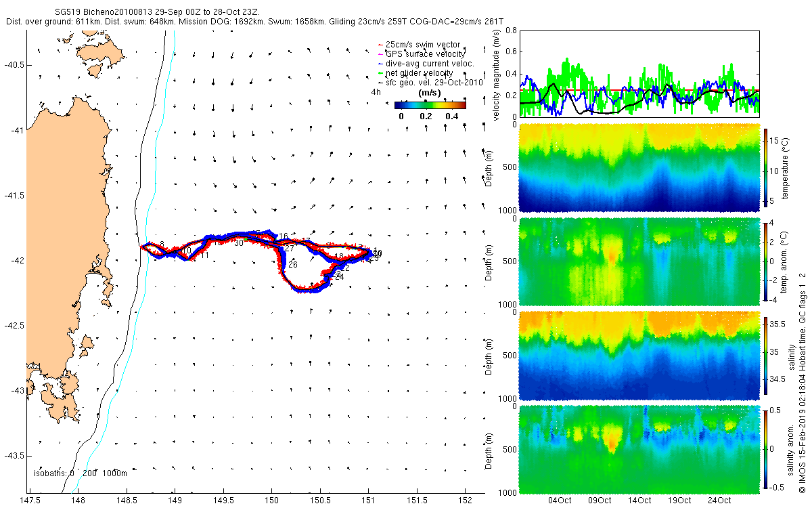Click the 0.8 tick on velocity magnitude axis
Screen dimensions: 812x508
pyautogui.click(x=511, y=31)
